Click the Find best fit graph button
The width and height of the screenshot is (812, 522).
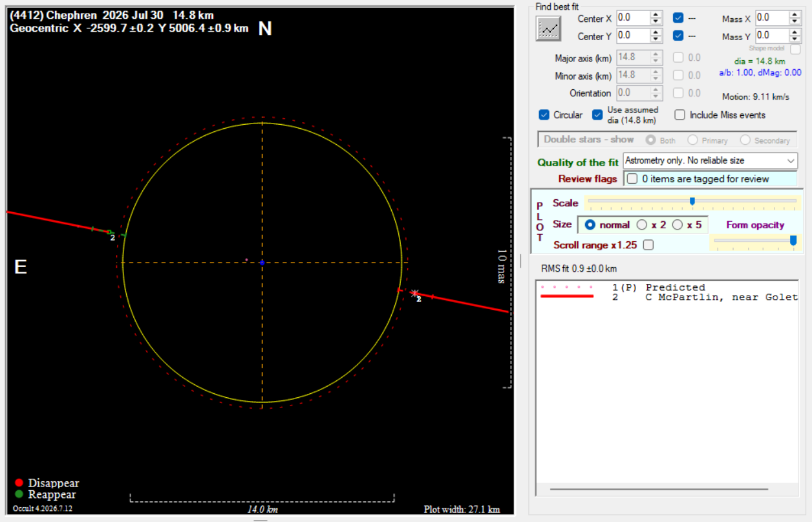(x=548, y=28)
